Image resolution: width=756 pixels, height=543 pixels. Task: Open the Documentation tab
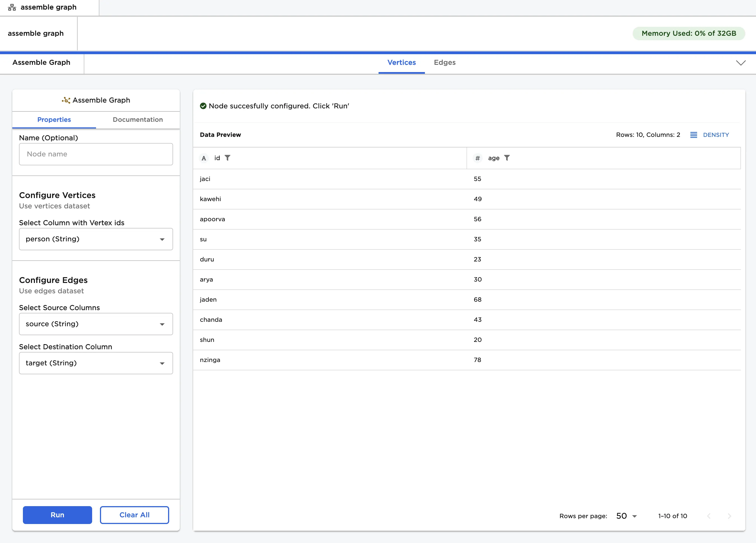point(138,119)
